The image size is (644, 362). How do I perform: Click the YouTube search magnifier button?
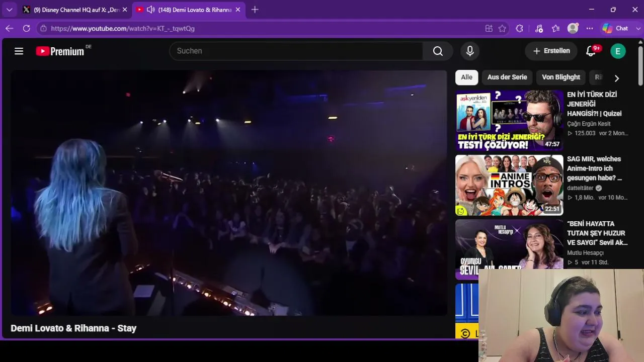[x=438, y=51]
